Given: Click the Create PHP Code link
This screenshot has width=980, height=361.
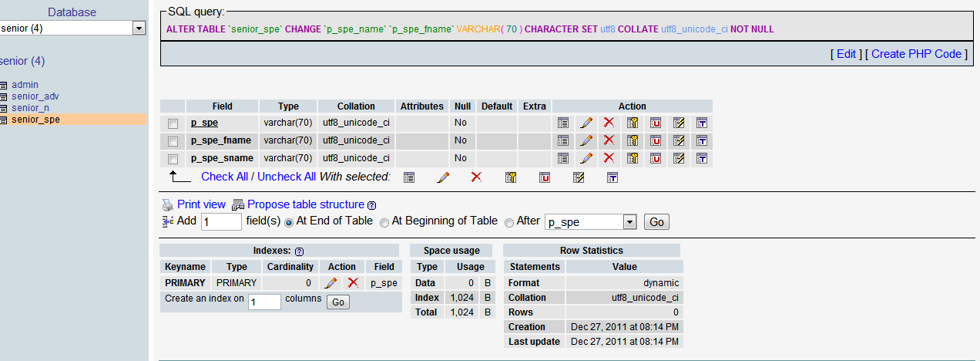Looking at the screenshot, I should [x=916, y=54].
